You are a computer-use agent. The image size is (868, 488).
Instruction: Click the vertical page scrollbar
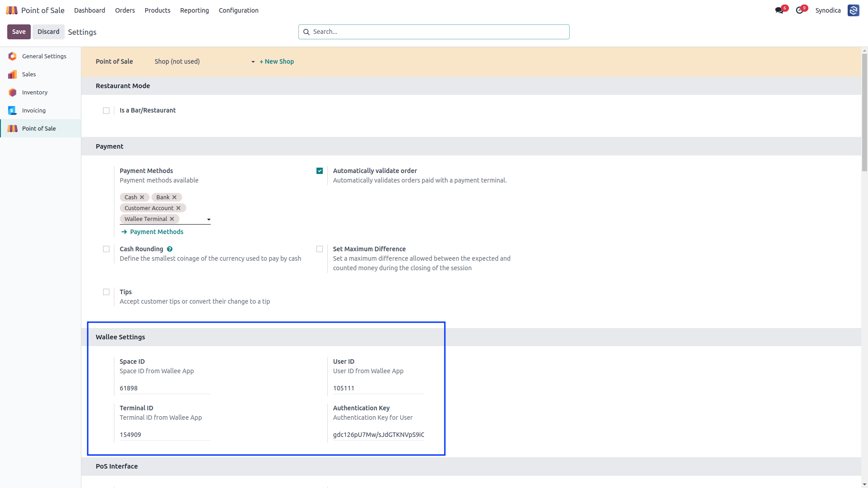click(864, 113)
